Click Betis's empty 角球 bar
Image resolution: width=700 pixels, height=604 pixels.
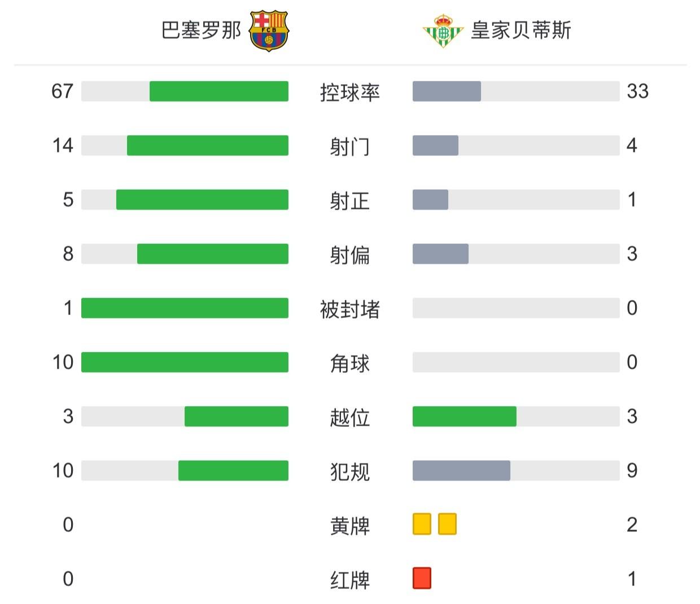[515, 362]
